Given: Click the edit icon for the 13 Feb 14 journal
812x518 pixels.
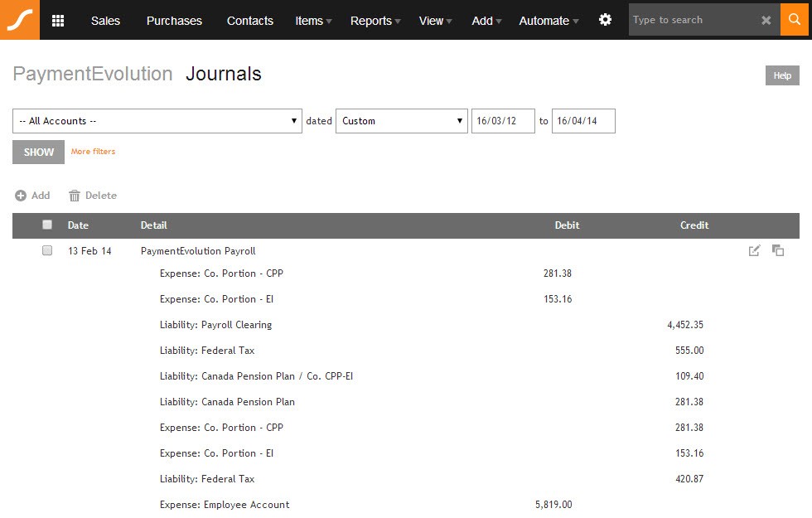Looking at the screenshot, I should point(755,250).
